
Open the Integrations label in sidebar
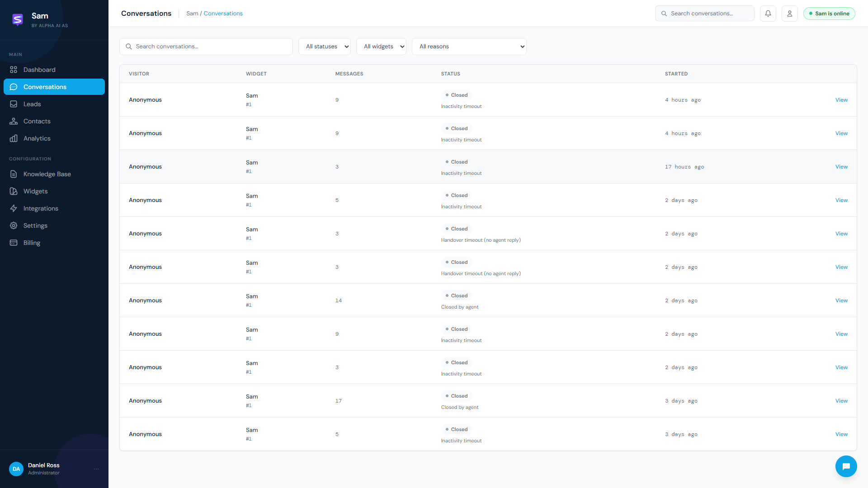point(41,208)
